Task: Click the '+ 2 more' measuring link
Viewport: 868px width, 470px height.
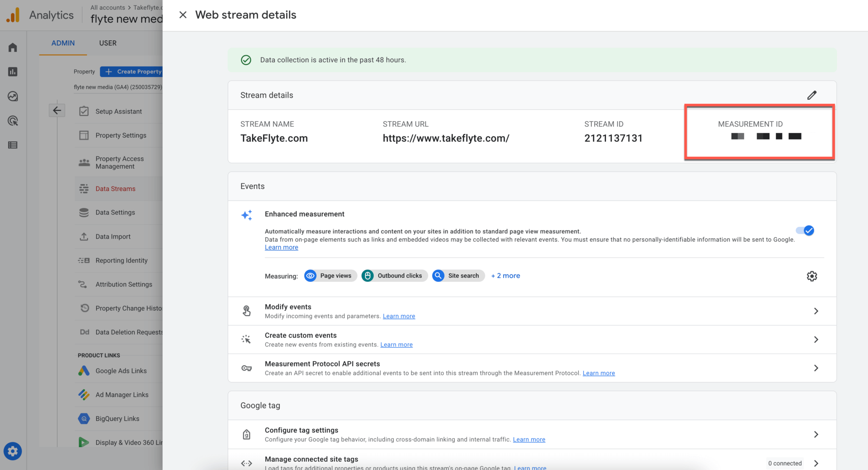Action: tap(505, 275)
